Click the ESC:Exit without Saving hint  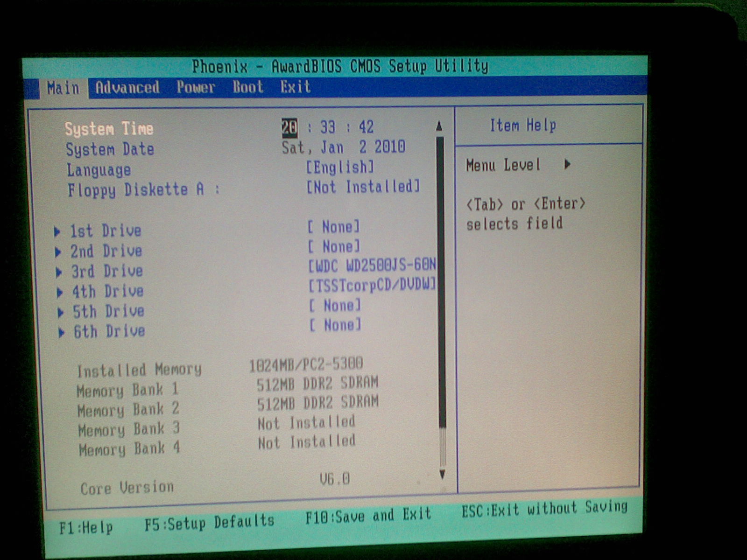[545, 509]
